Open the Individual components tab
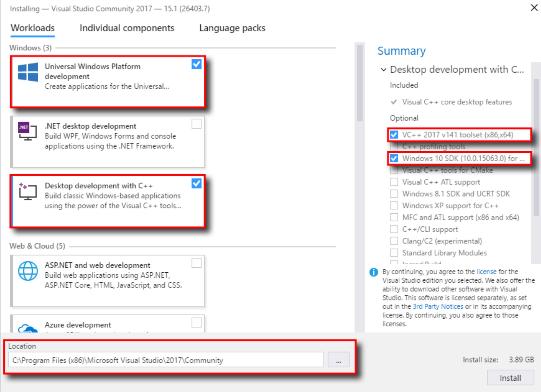Image resolution: width=541 pixels, height=392 pixels. coord(127,28)
